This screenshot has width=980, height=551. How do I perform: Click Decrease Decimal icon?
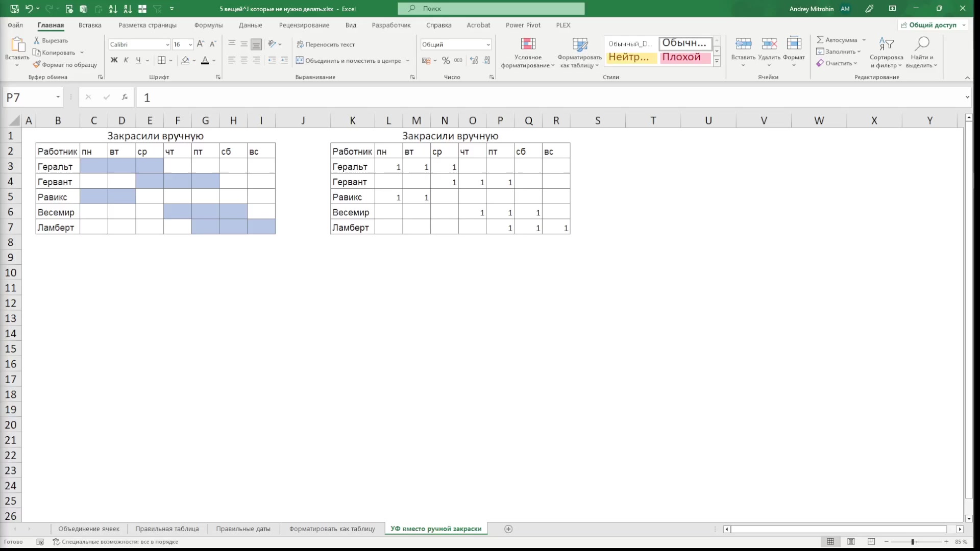point(487,60)
